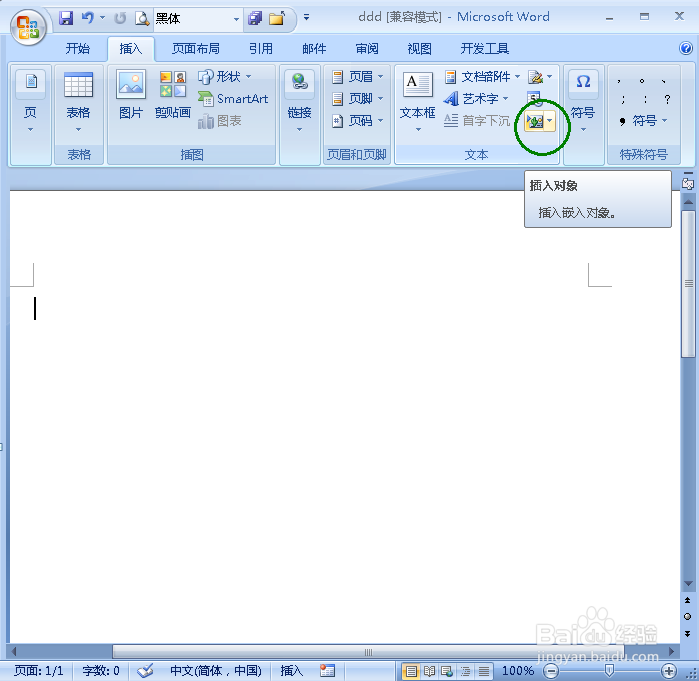The height and width of the screenshot is (681, 699).
Task: Open the 剪贴画 clip art pane
Action: click(x=173, y=95)
